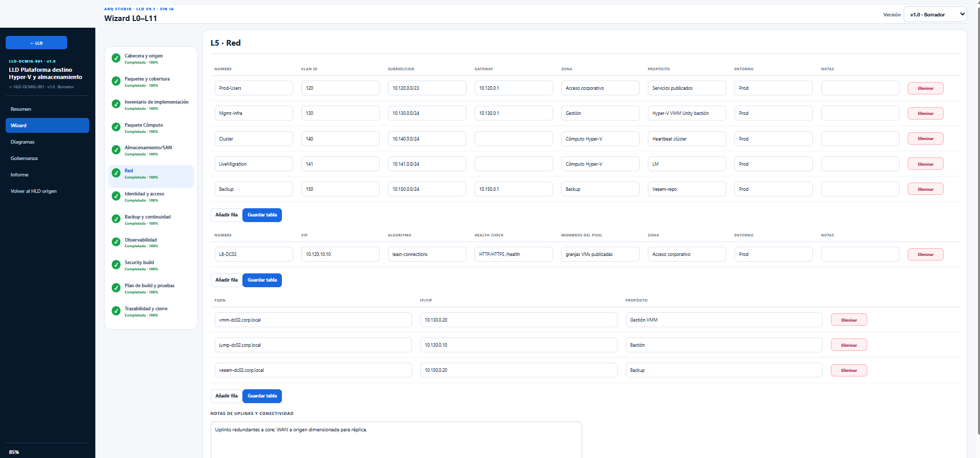Click the check icon beside Trazabilidad y cierre
980x458 pixels.
116,311
